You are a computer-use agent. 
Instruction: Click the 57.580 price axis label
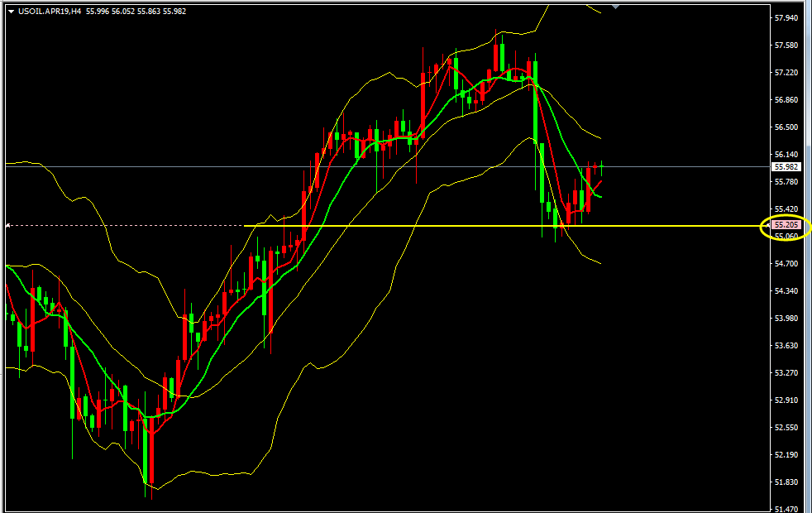point(786,46)
